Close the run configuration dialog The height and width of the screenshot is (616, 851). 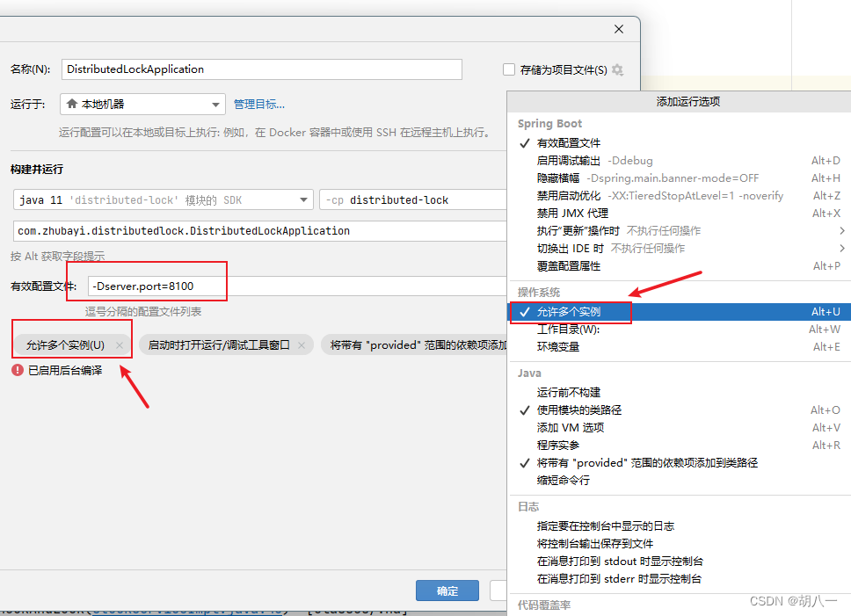tap(619, 29)
